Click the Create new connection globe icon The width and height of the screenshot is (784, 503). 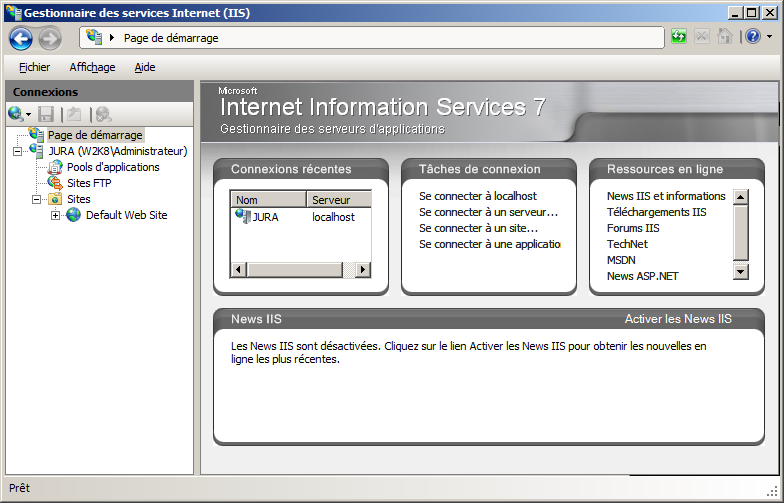pyautogui.click(x=15, y=114)
